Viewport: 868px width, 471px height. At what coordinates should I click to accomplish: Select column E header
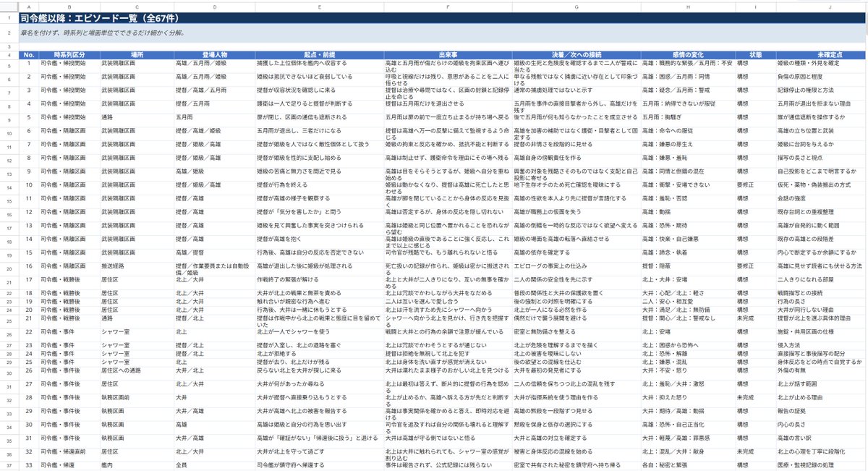(x=319, y=7)
